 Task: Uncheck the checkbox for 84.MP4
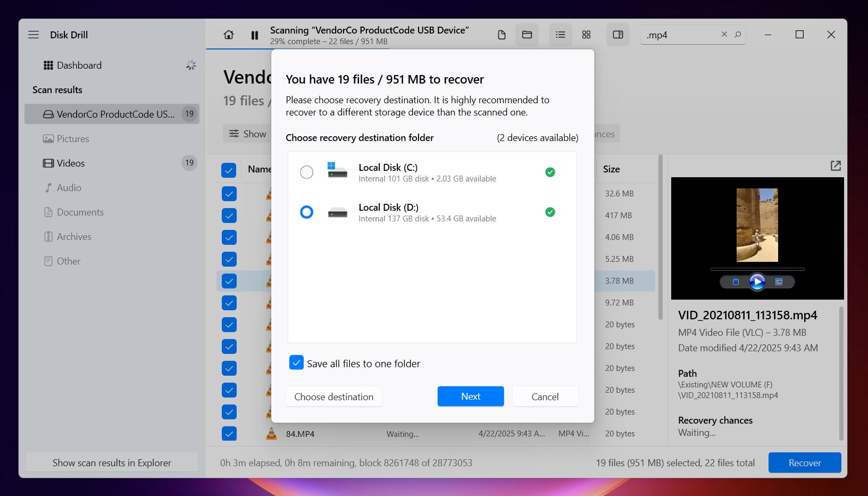pyautogui.click(x=229, y=434)
